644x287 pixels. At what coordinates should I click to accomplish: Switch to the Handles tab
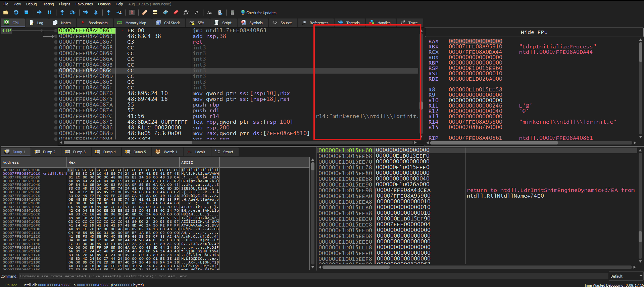coord(380,23)
